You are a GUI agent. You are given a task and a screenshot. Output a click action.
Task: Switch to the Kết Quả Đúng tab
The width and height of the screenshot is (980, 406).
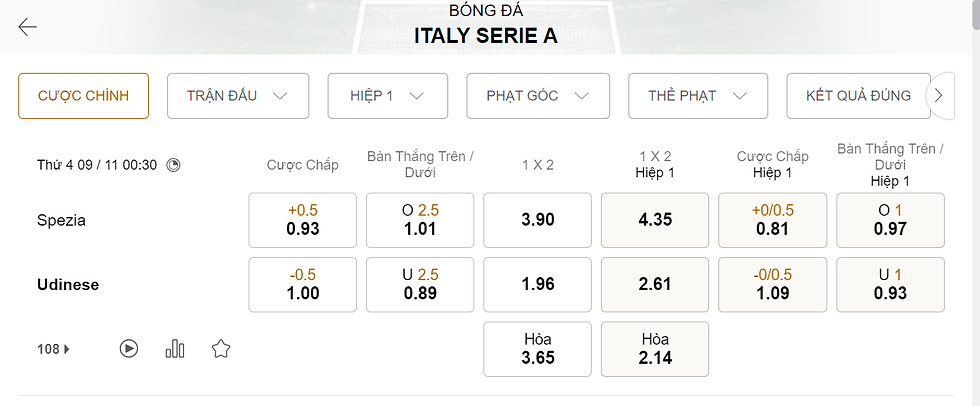tap(858, 96)
